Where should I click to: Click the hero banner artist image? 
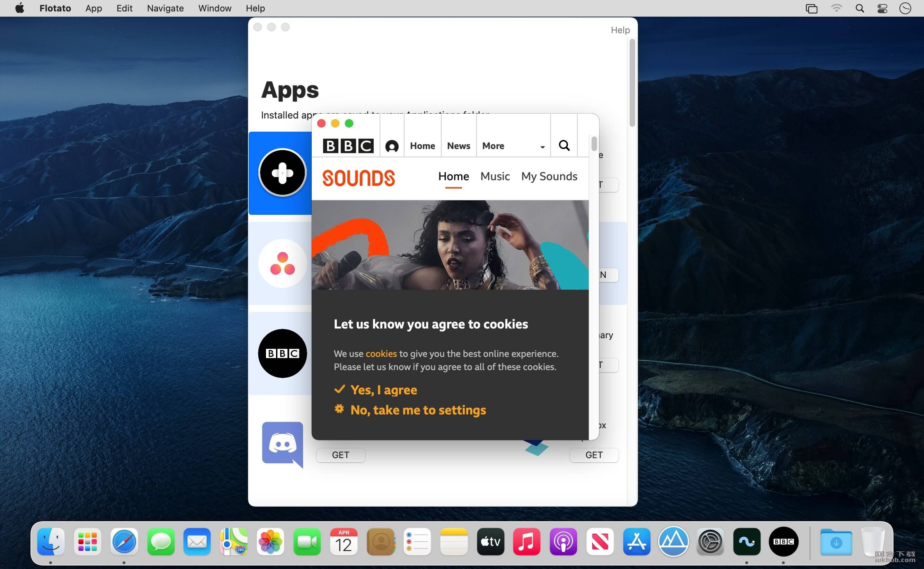pos(450,245)
